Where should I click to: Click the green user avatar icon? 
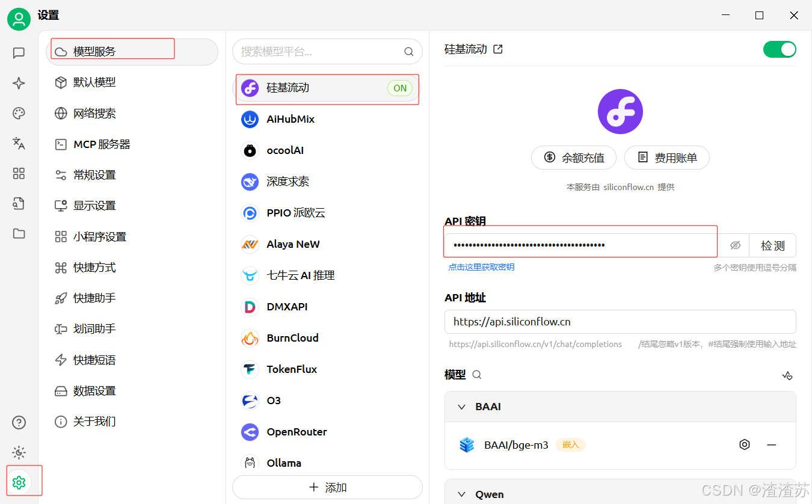[x=19, y=19]
